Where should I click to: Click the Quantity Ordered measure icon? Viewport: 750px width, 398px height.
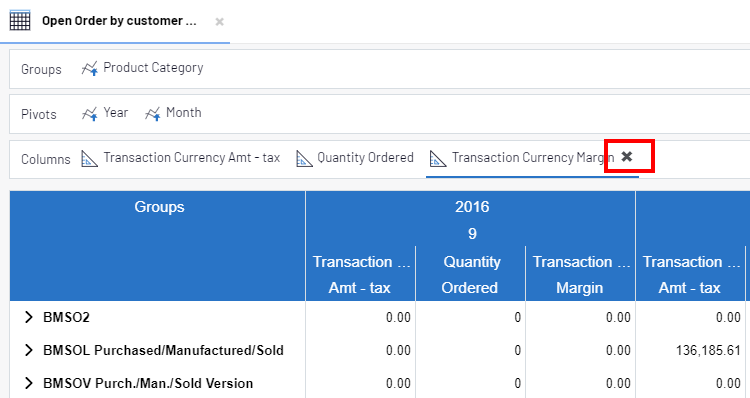pyautogui.click(x=304, y=158)
